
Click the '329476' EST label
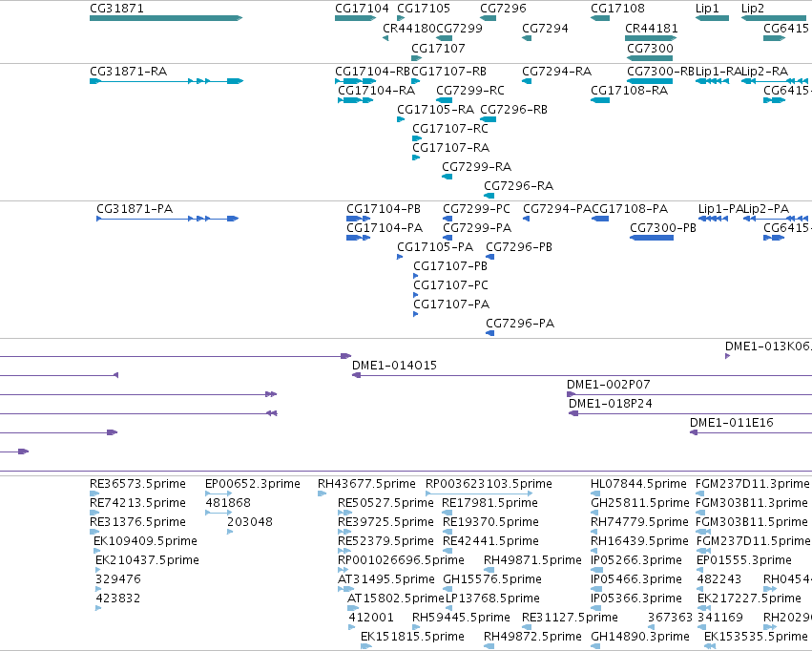tap(118, 579)
